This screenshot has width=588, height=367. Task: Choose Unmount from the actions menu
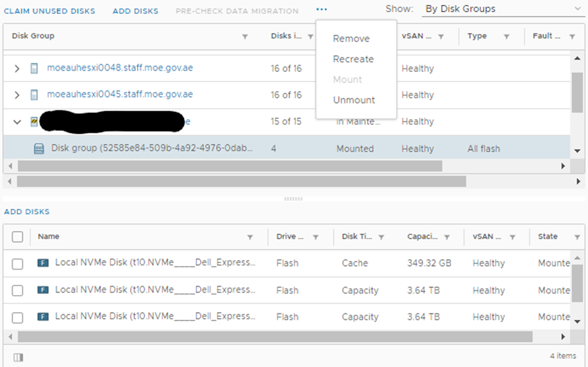(354, 100)
